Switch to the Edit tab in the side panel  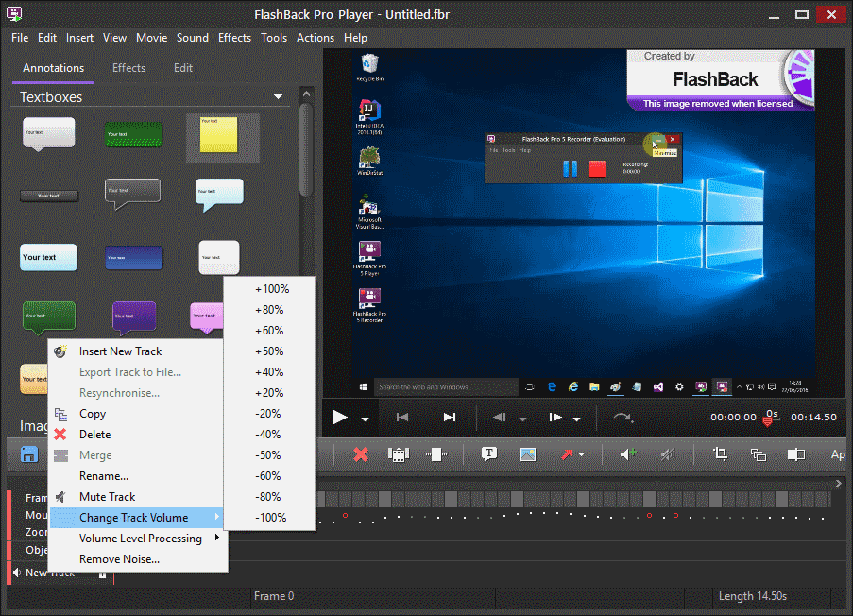(x=183, y=68)
